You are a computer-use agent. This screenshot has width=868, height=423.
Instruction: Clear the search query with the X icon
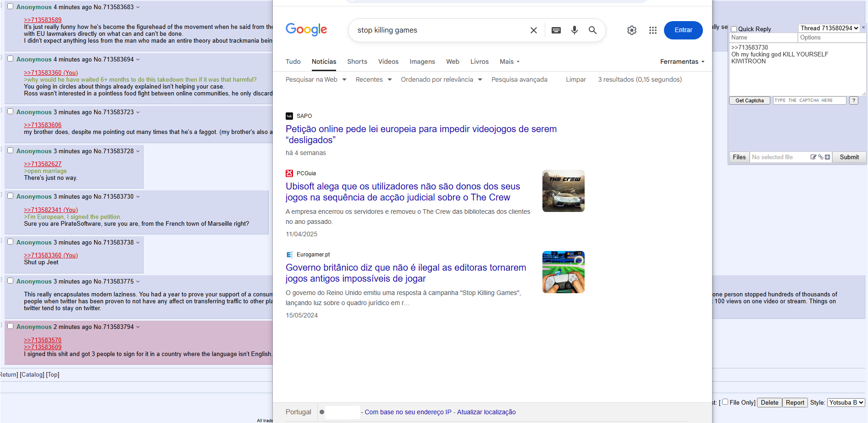[x=534, y=30]
